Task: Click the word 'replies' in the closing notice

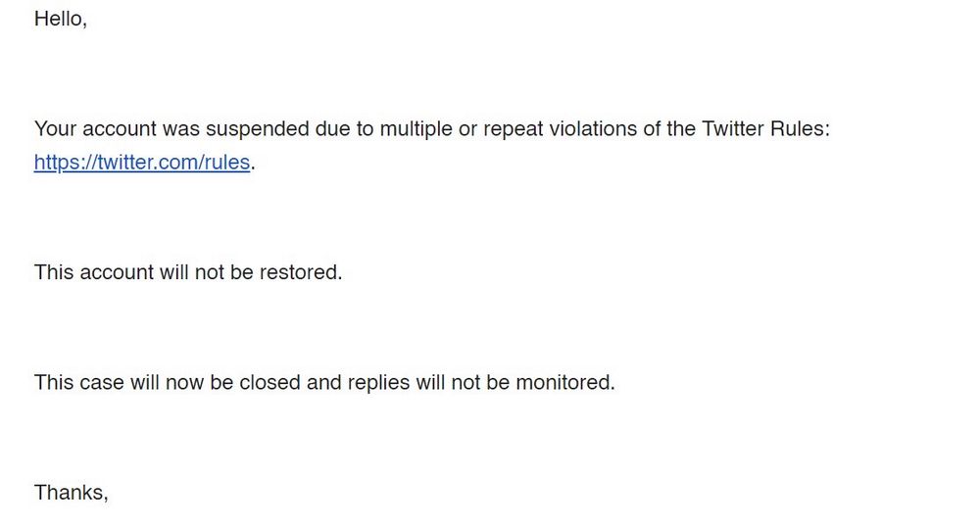Action: [x=378, y=382]
